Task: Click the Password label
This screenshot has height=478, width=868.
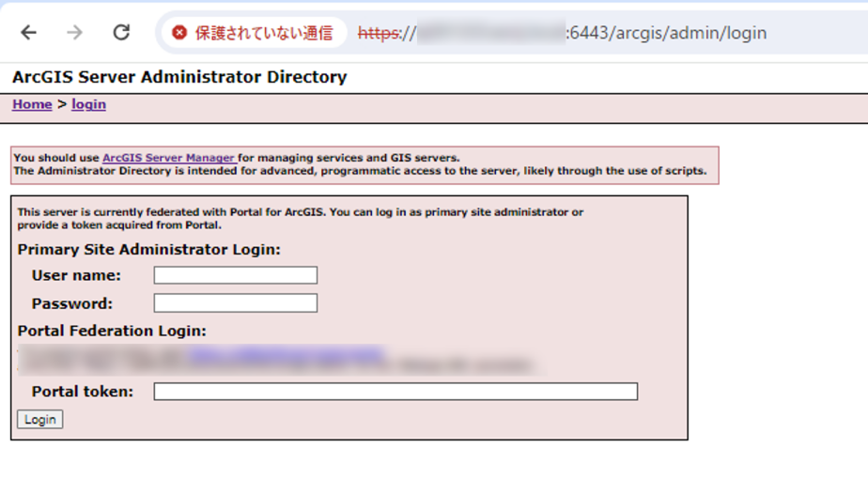Action: coord(72,303)
